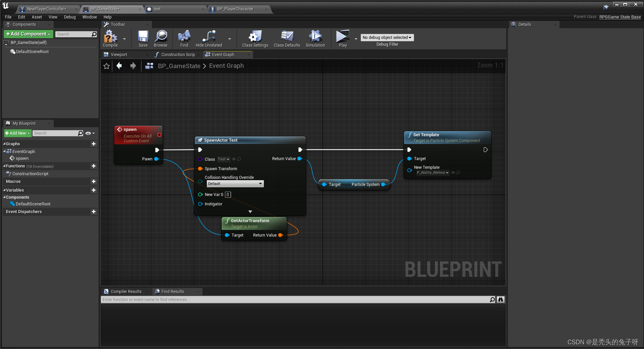Open the Debug menu

69,17
